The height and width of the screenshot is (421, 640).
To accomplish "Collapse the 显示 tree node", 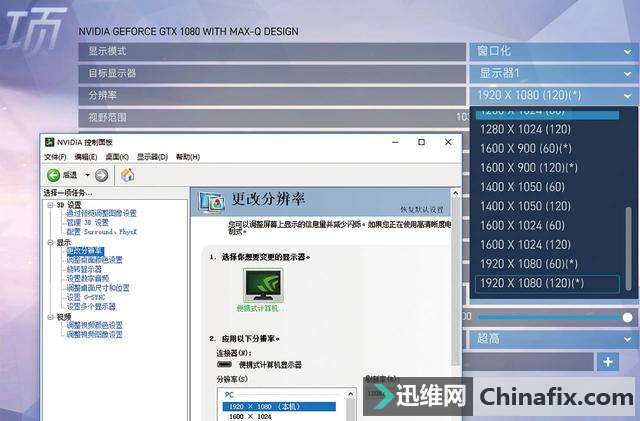I will [50, 243].
